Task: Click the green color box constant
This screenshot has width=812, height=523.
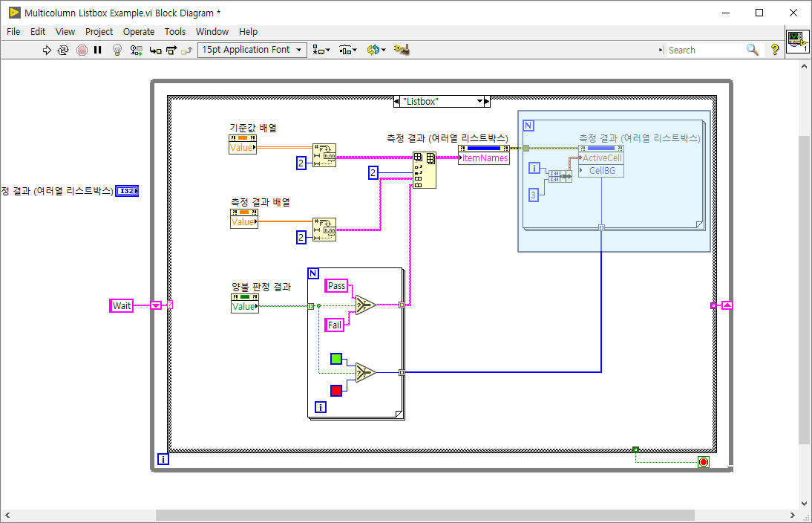Action: 336,359
